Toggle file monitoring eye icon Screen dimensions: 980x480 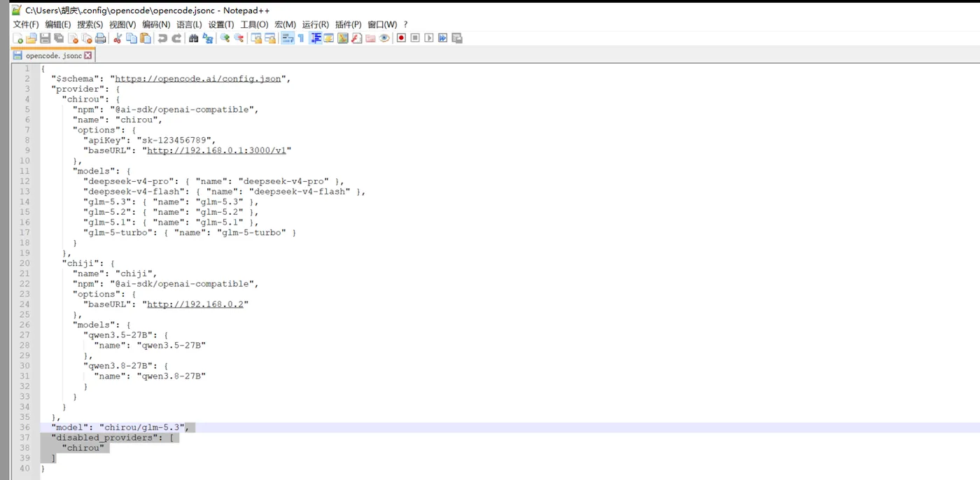pos(384,38)
